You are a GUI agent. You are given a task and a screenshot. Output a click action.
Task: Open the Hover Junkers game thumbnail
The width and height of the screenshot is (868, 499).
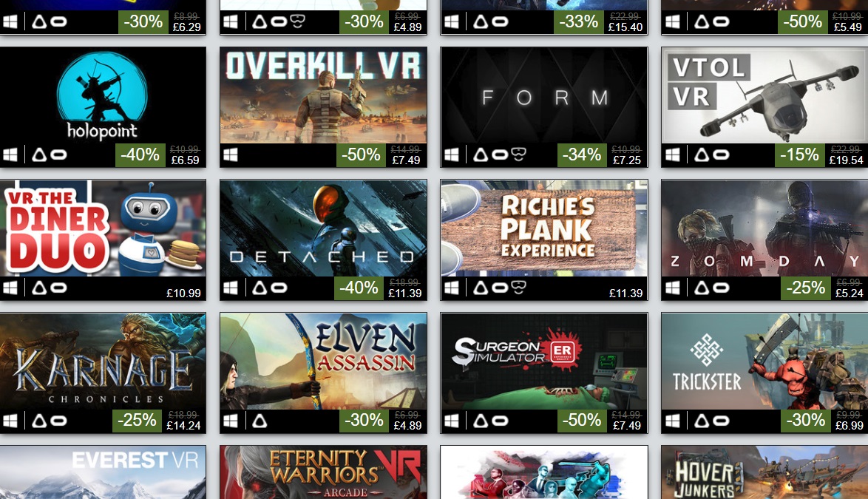[764, 472]
